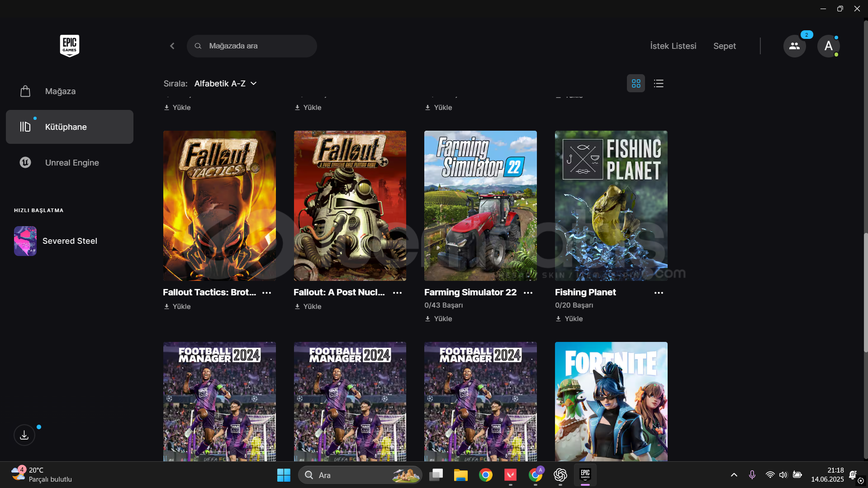Show hidden system tray icons
Screen dimensions: 868x488
[734, 475]
